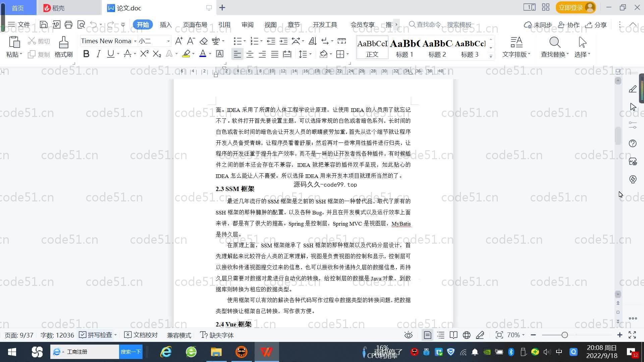Toggle Bold formatting

(x=86, y=54)
